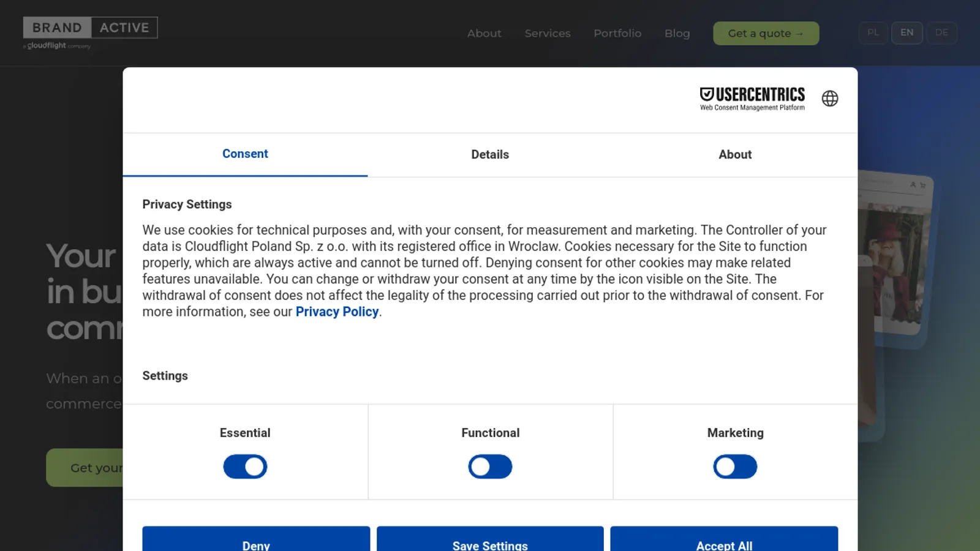The width and height of the screenshot is (980, 551).
Task: Click the Settings heading
Action: 165,376
